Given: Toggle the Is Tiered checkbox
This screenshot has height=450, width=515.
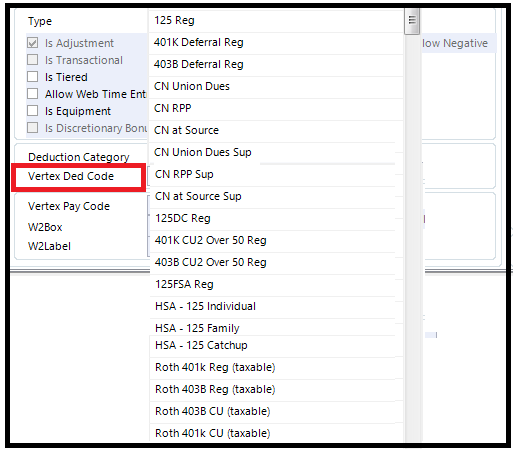Looking at the screenshot, I should pyautogui.click(x=32, y=77).
